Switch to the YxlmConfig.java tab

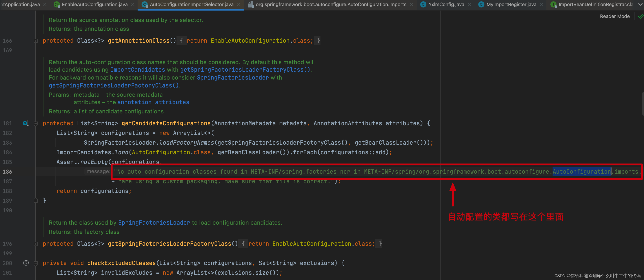(446, 4)
